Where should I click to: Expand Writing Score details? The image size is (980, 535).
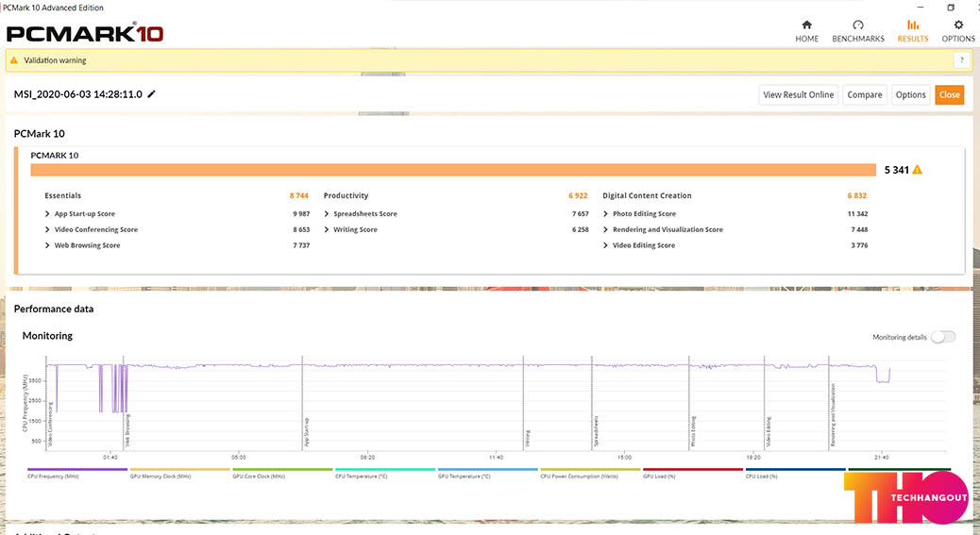[x=327, y=229]
